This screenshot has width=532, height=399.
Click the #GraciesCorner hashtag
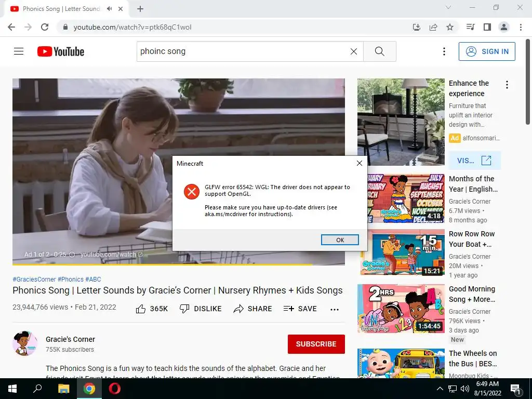(34, 279)
